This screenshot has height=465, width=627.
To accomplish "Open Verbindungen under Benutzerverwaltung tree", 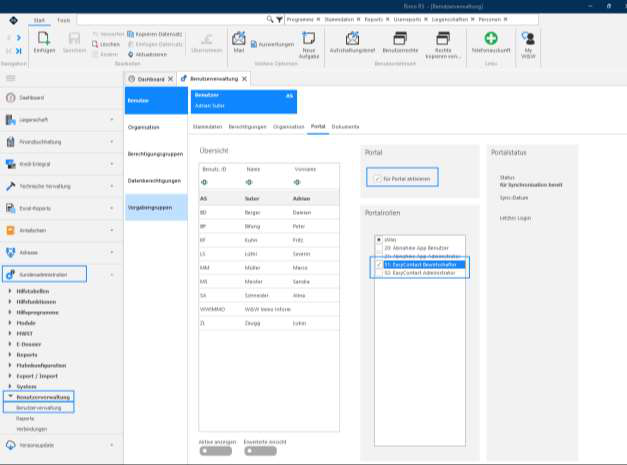I will (31, 429).
